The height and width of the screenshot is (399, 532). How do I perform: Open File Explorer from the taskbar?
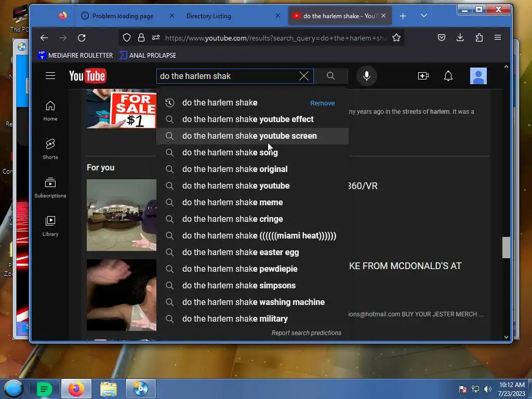point(109,389)
